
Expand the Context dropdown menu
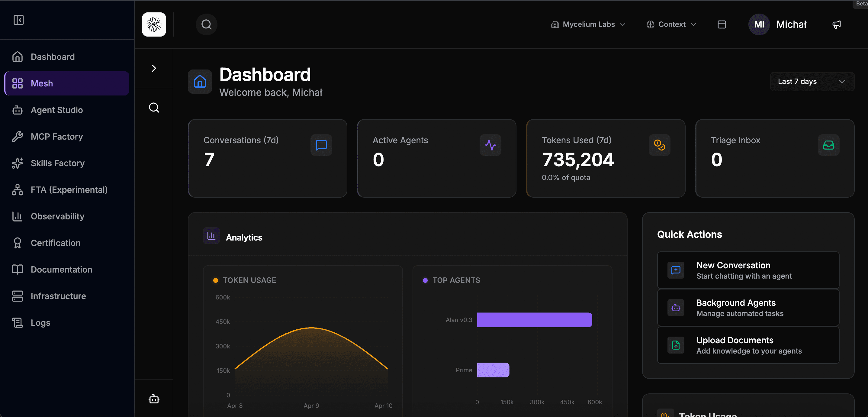[671, 24]
